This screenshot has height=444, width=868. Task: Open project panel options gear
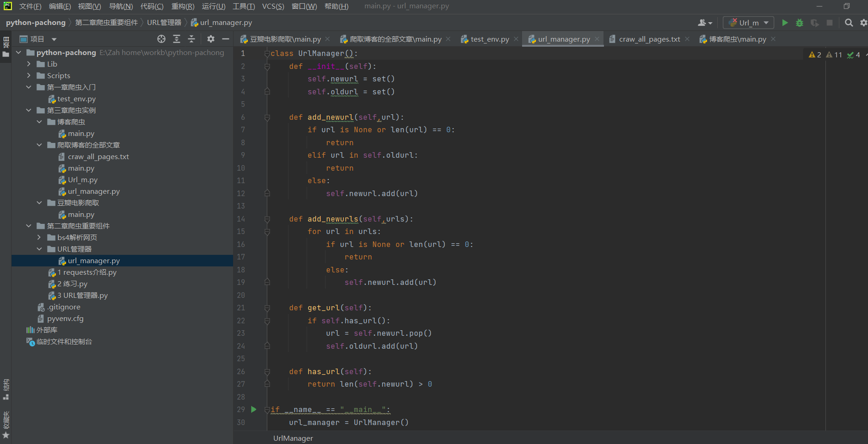coord(211,39)
